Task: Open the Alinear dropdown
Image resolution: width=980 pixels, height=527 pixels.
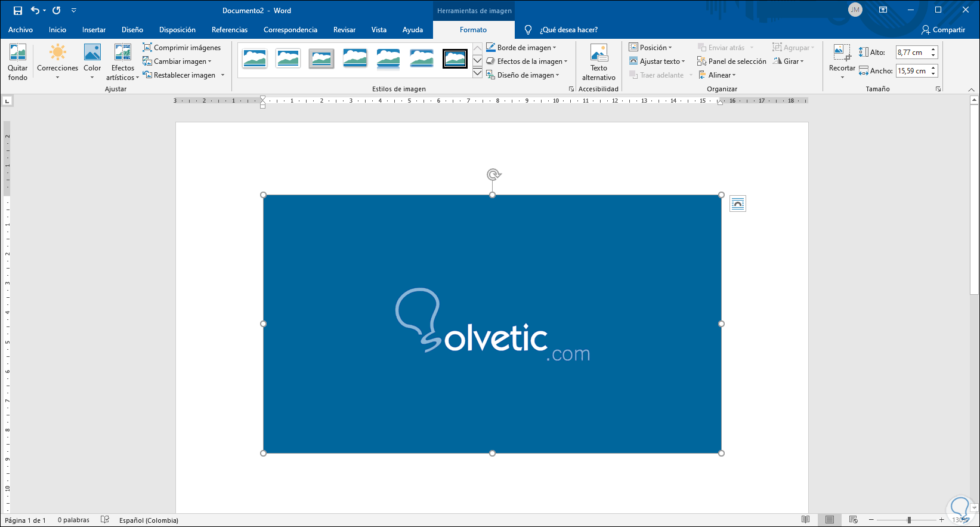Action: 716,75
